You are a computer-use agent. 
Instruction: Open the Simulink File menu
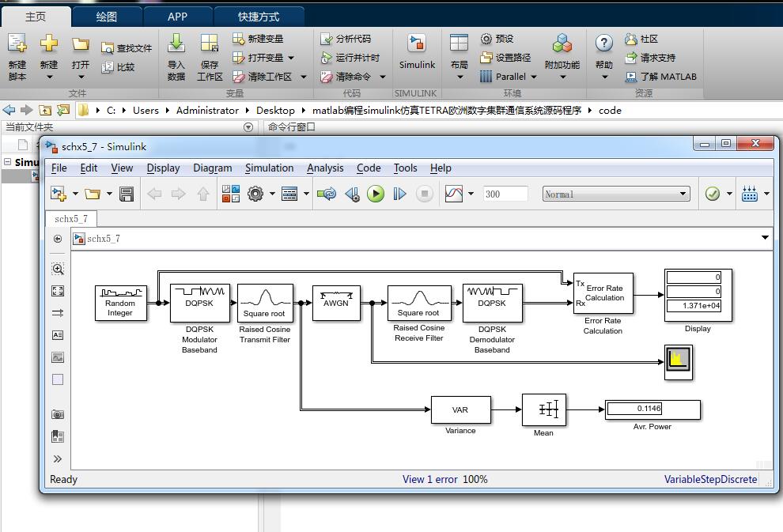59,168
